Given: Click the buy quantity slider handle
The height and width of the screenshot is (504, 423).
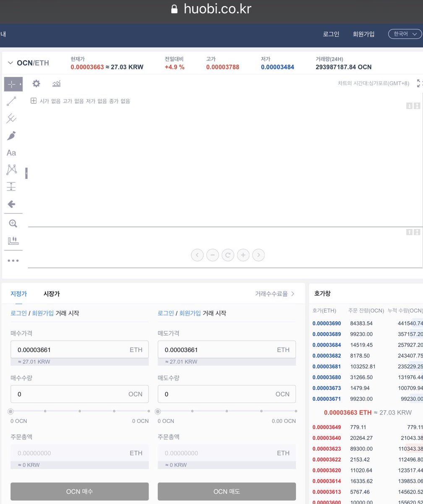Looking at the screenshot, I should (10, 411).
